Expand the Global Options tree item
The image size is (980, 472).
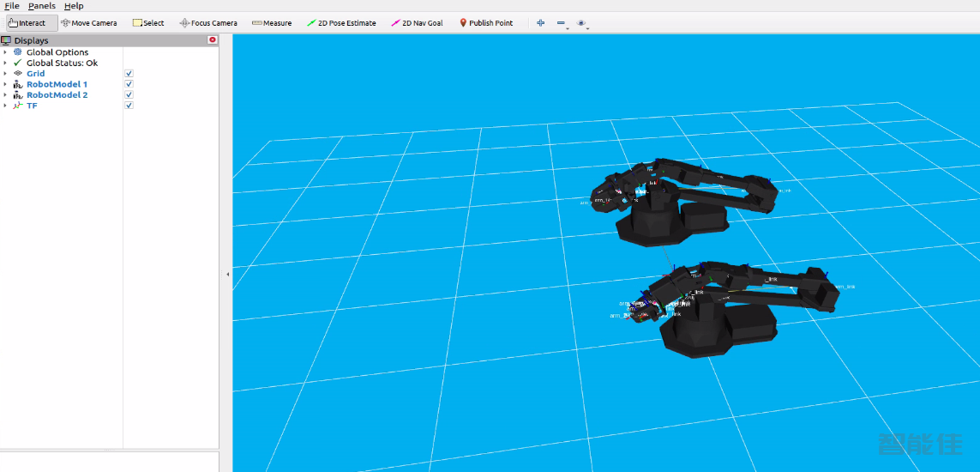5,52
